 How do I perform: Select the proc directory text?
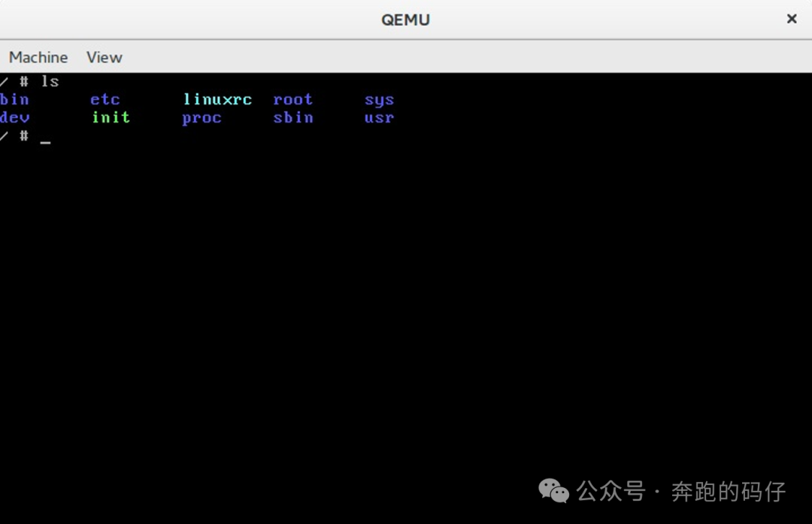pyautogui.click(x=201, y=117)
